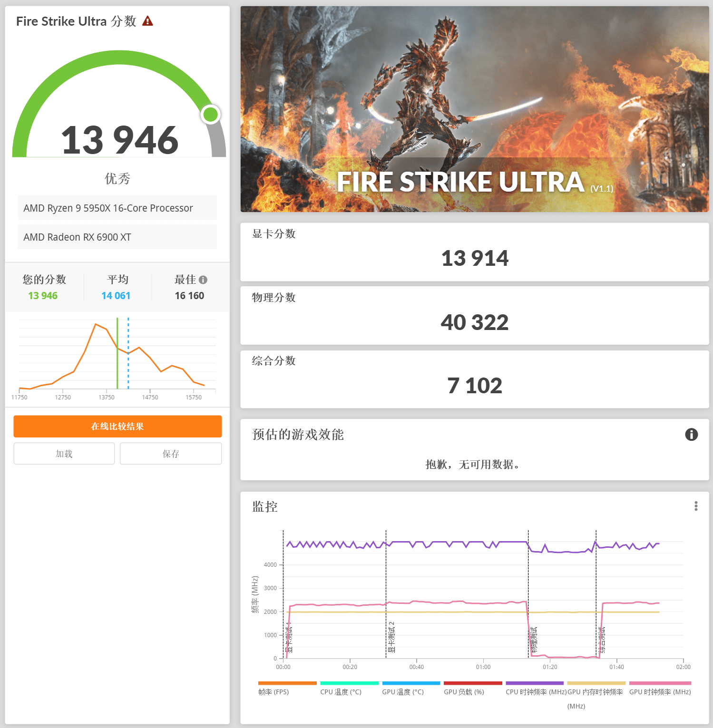The height and width of the screenshot is (728, 713).
Task: Click the red warning triangle icon
Action: [147, 21]
